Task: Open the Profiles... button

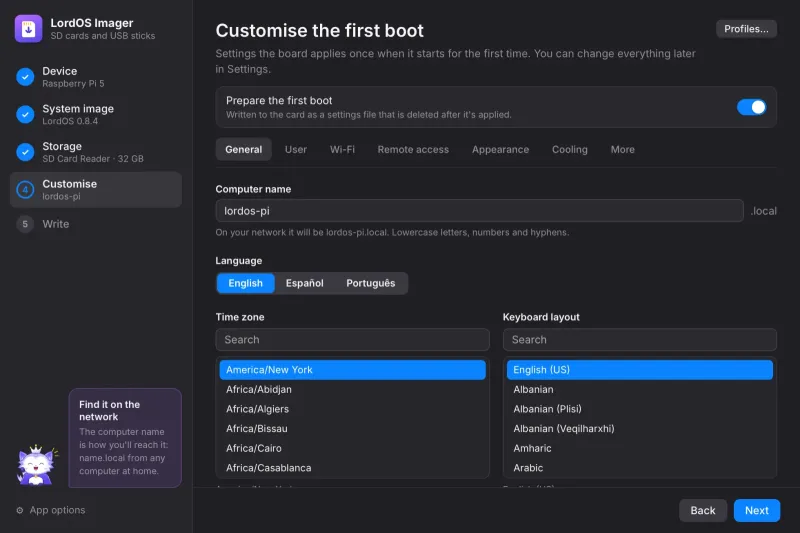Action: point(746,29)
